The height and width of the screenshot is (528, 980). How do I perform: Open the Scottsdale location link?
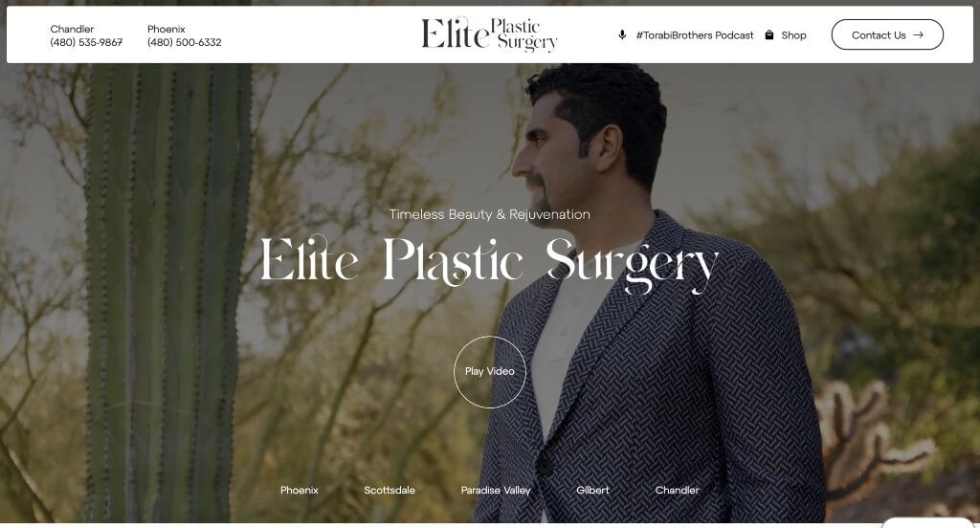point(390,490)
